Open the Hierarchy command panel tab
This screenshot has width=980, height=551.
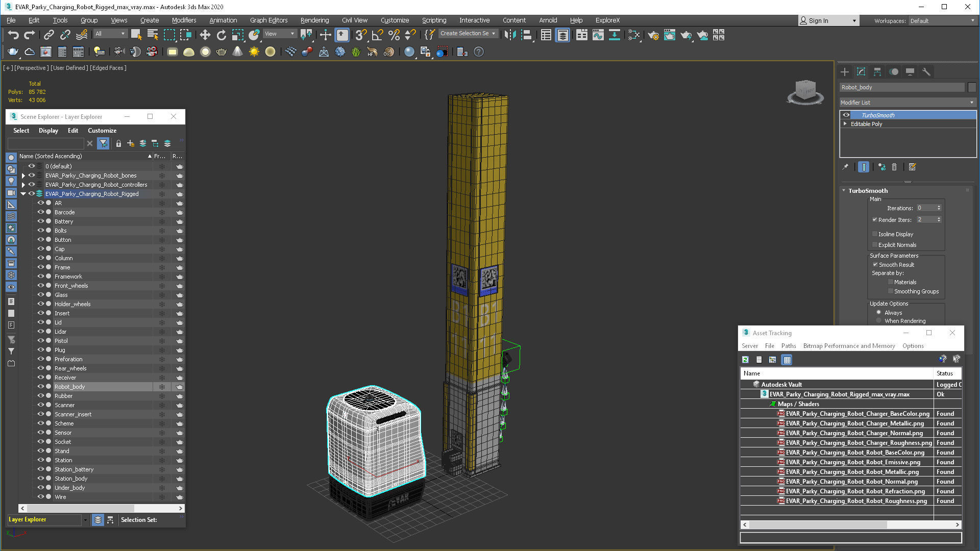pyautogui.click(x=877, y=72)
